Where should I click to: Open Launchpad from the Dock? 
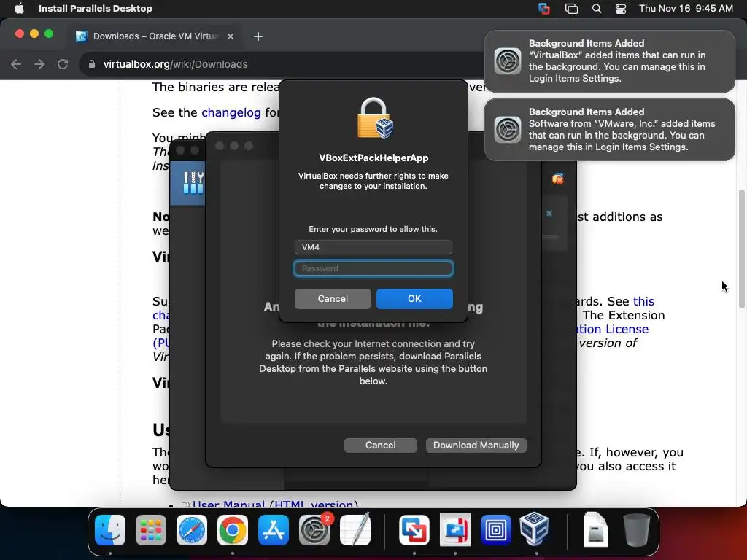(151, 530)
